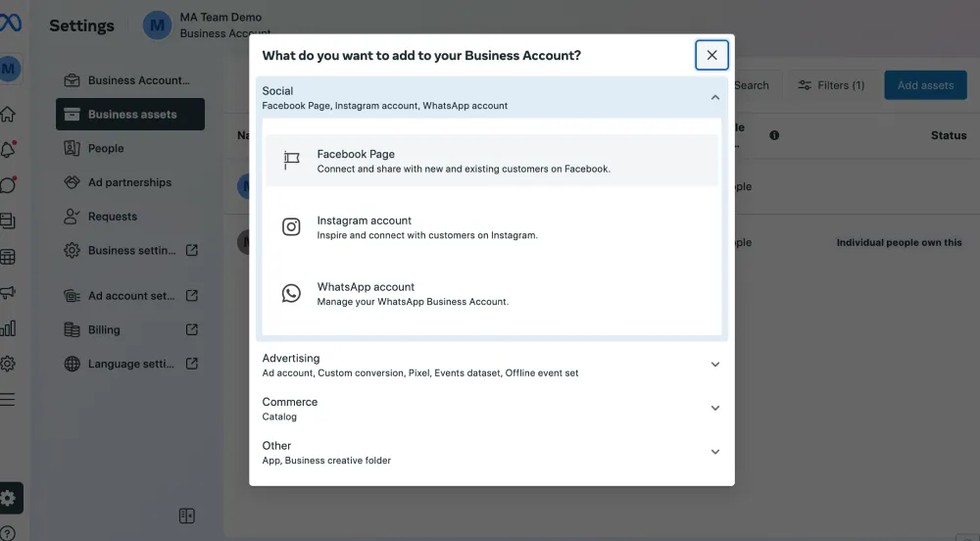The image size is (980, 541).
Task: Close the add assets dialog
Action: point(711,55)
